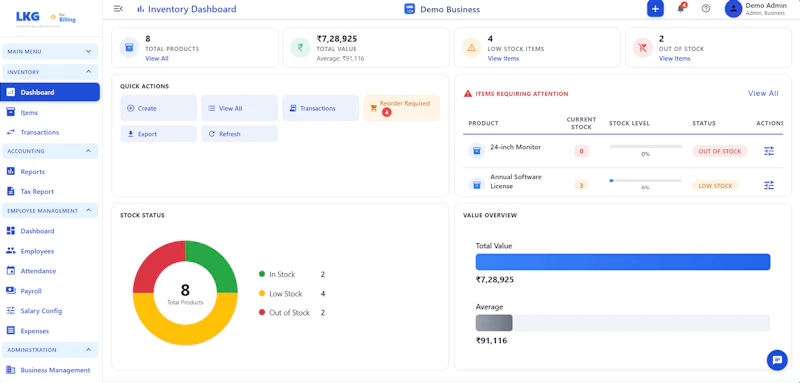Open the help question mark icon
This screenshot has height=383, width=800.
[706, 9]
